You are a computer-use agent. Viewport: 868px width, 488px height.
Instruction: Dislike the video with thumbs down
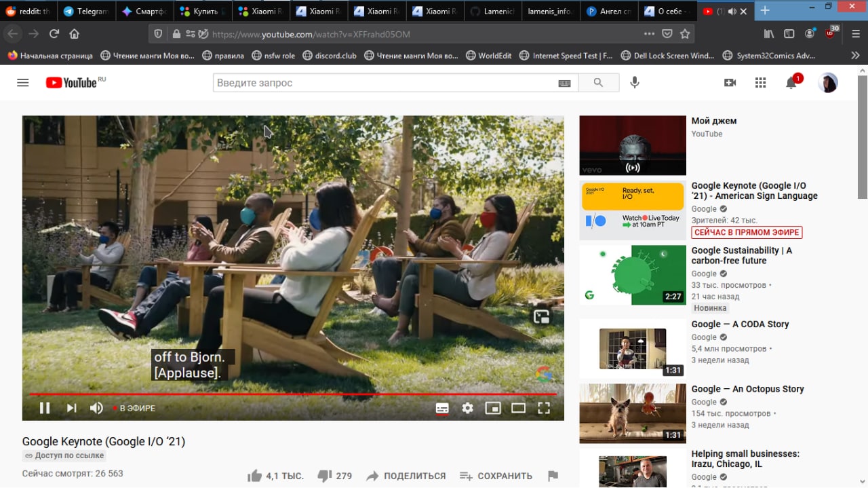point(324,476)
